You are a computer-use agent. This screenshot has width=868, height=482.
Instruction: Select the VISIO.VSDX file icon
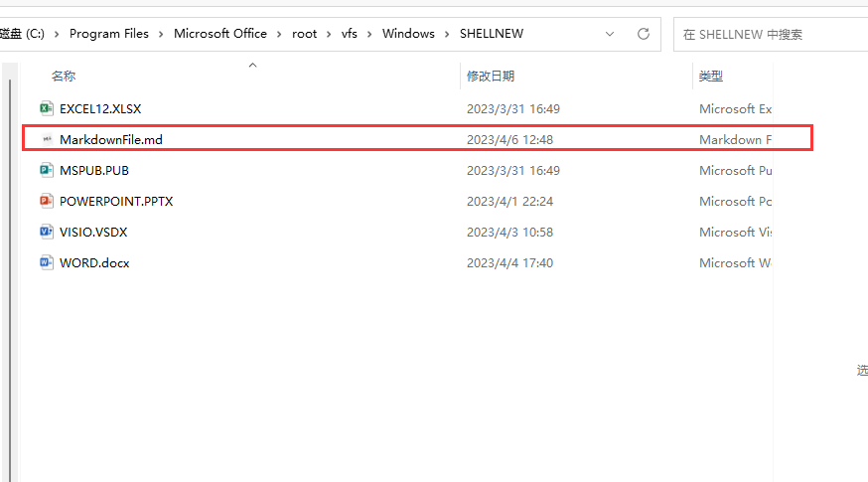click(47, 232)
